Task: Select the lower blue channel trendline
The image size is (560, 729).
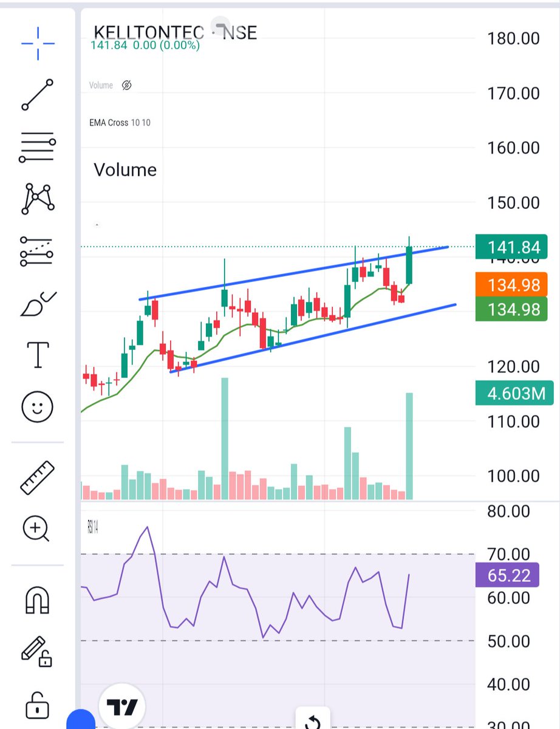Action: (x=313, y=338)
